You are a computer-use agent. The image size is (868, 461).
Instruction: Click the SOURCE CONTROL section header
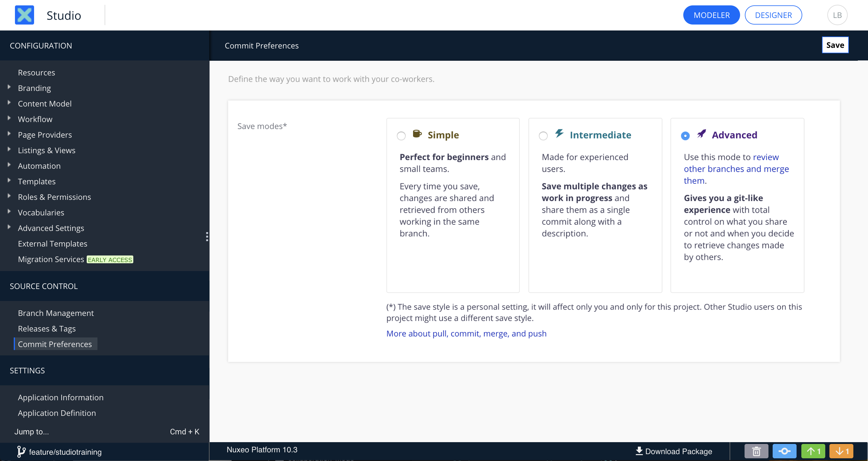(44, 286)
